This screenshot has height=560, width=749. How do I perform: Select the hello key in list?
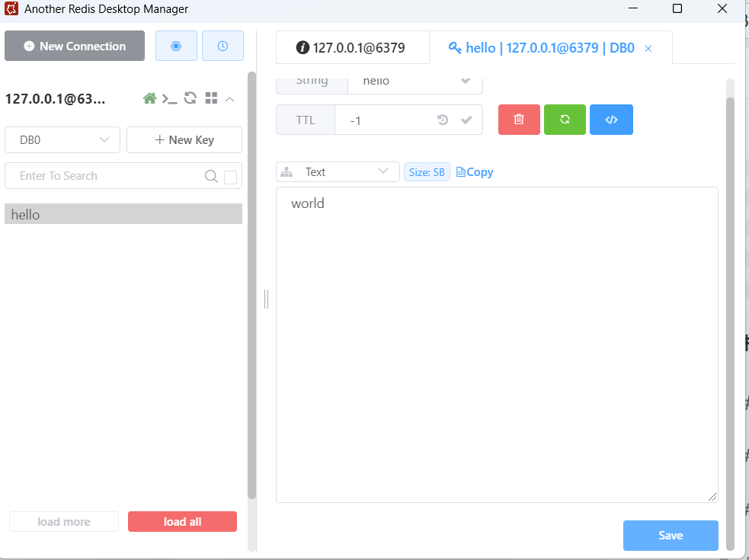[x=123, y=214]
